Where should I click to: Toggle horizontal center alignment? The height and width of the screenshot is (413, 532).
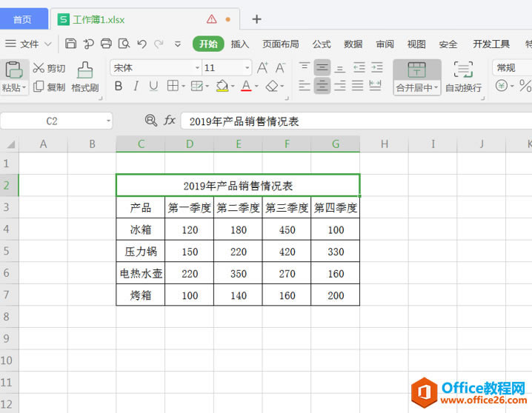click(322, 85)
